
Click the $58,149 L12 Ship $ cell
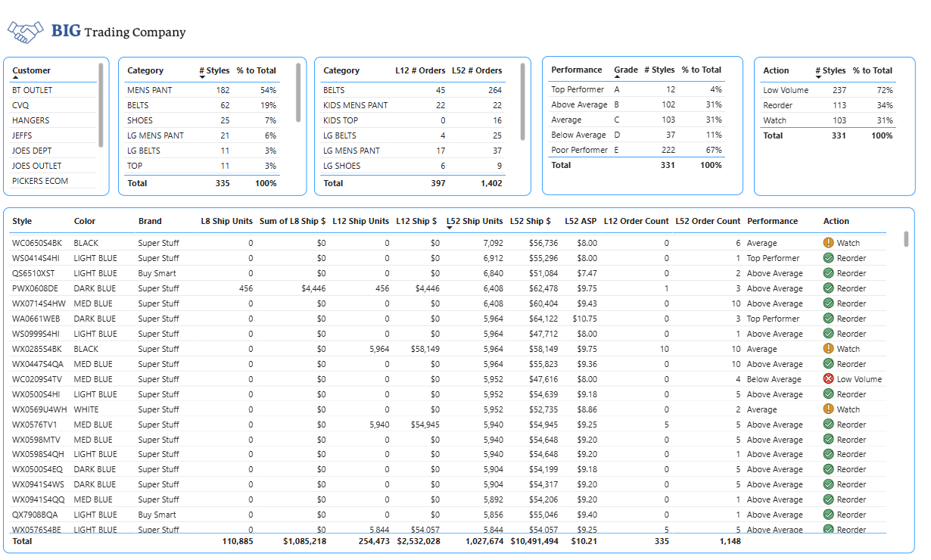coord(422,349)
